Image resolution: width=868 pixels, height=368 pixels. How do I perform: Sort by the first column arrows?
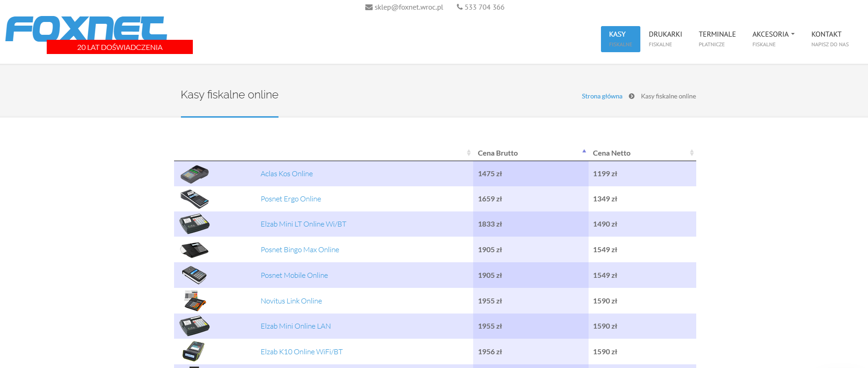(469, 153)
